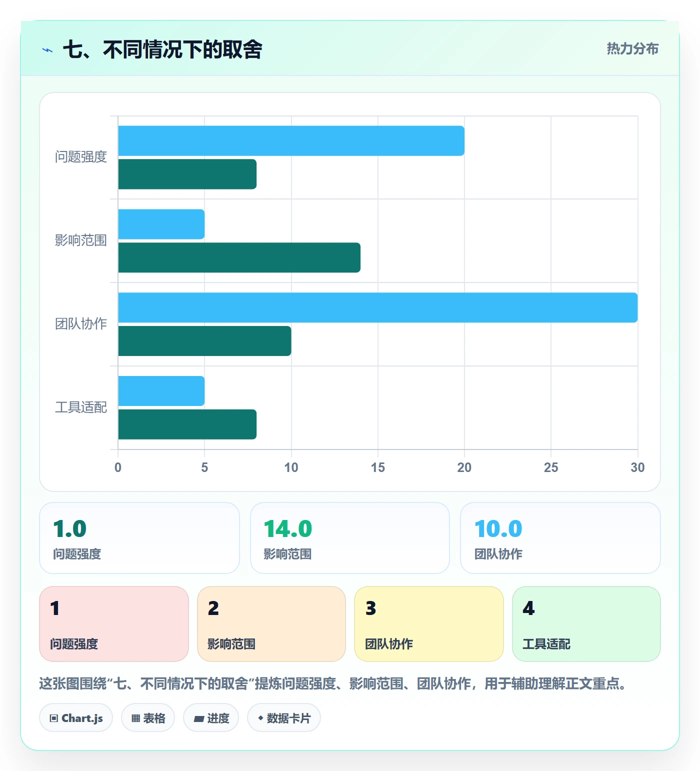
Task: Click the lightning icon beside the title
Action: pos(47,50)
